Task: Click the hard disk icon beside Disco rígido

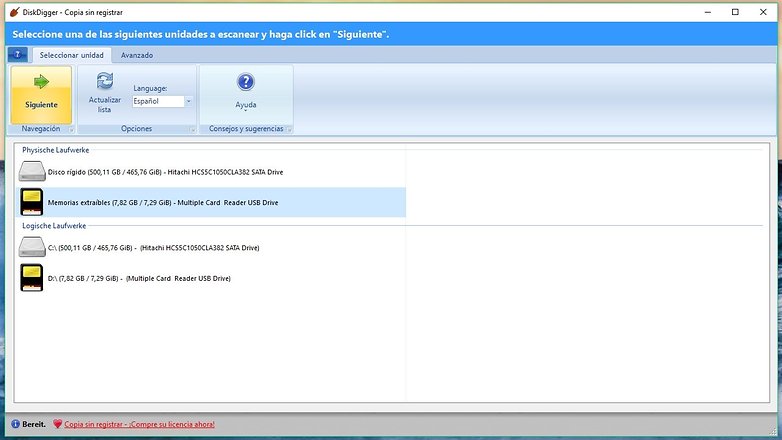Action: [32, 172]
